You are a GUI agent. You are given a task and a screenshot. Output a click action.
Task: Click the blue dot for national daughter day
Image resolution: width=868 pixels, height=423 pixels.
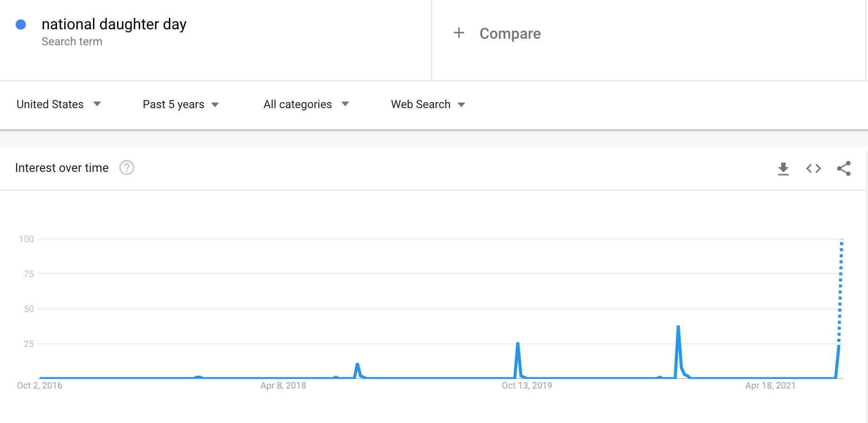[x=21, y=25]
